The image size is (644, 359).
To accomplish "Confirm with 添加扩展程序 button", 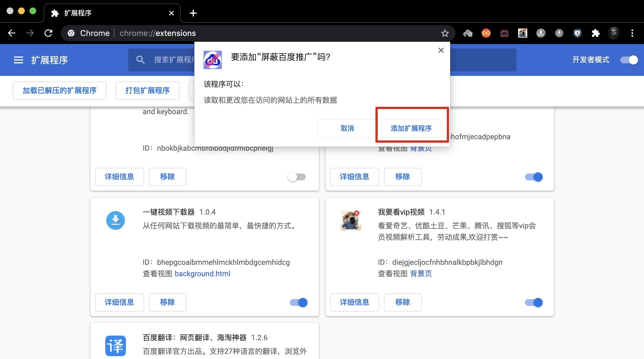I will pos(411,128).
